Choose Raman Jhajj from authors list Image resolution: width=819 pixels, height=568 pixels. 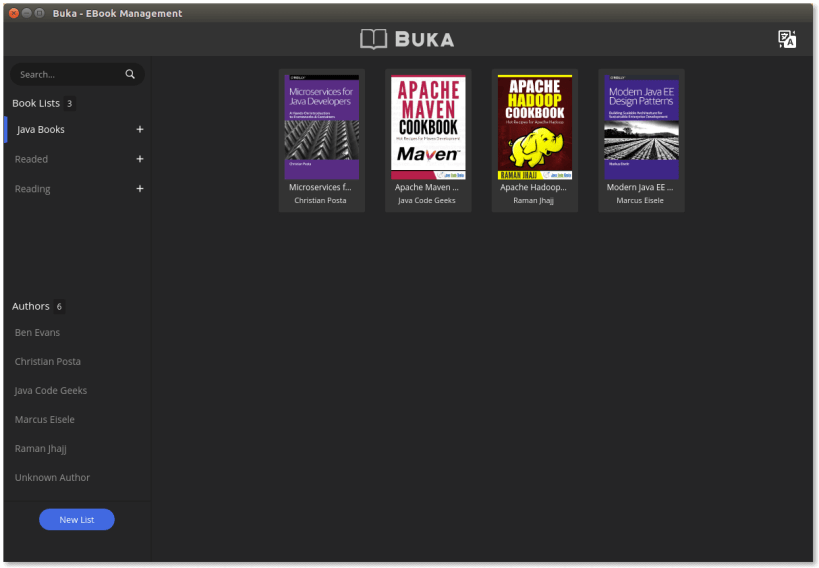tap(41, 449)
